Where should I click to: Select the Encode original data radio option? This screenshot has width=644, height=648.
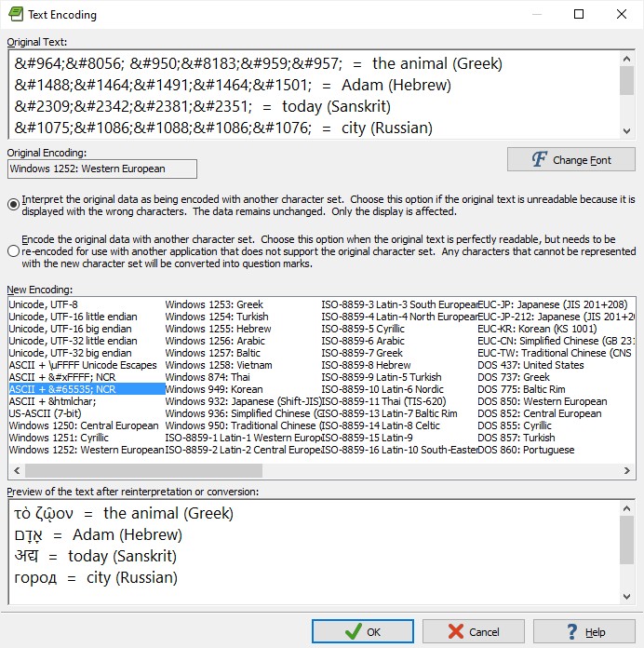[13, 250]
